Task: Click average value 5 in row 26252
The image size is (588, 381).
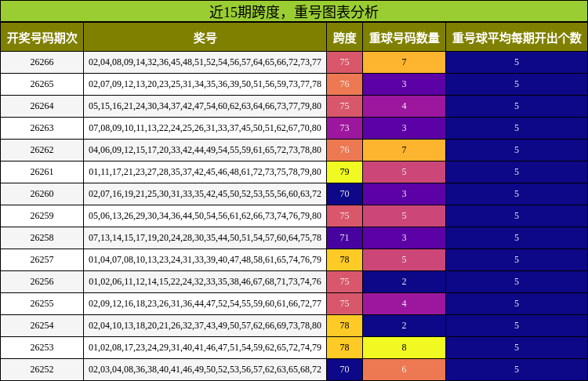Action: tap(517, 369)
